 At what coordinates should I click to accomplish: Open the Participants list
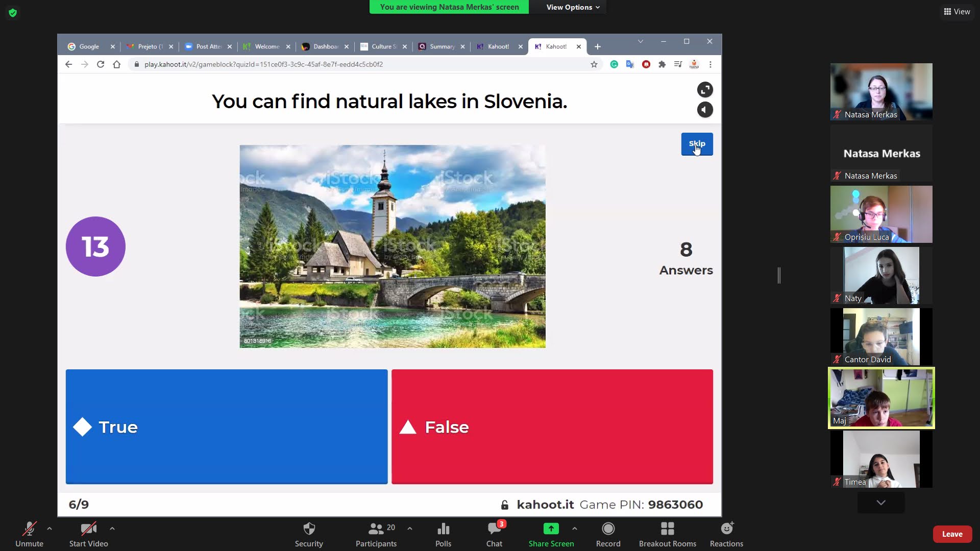376,529
